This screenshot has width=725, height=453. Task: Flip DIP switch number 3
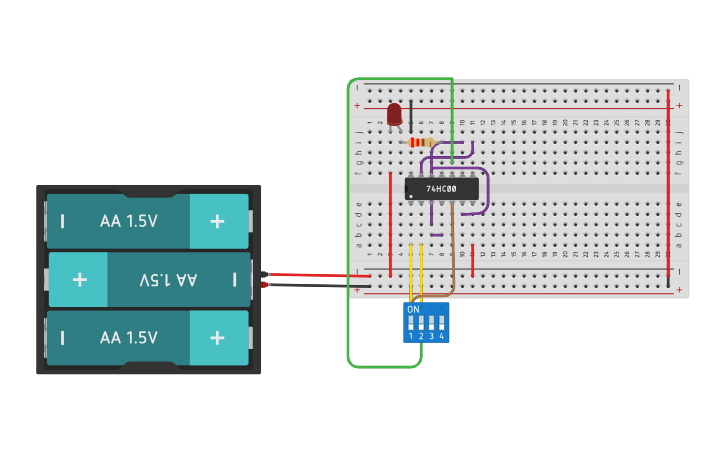(x=431, y=323)
